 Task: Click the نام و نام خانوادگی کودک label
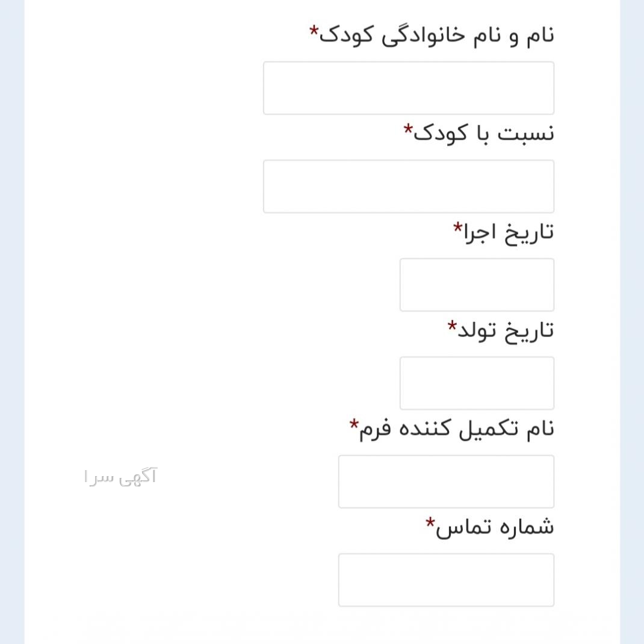tap(436, 35)
